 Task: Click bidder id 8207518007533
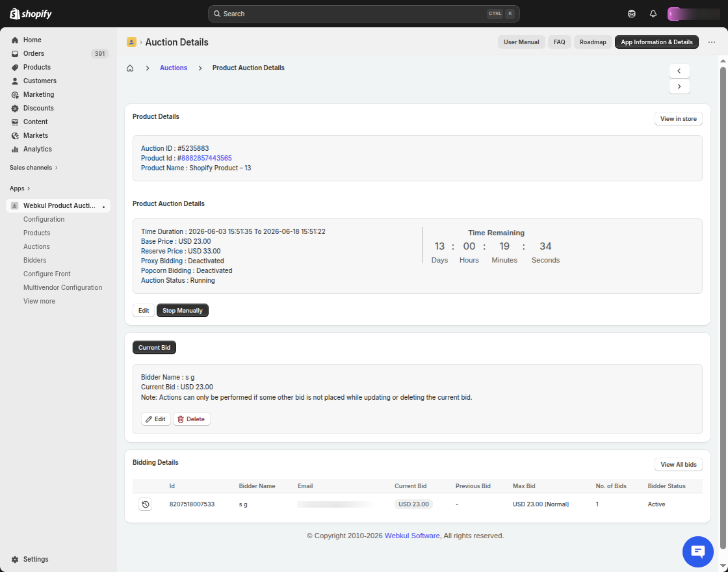click(192, 504)
